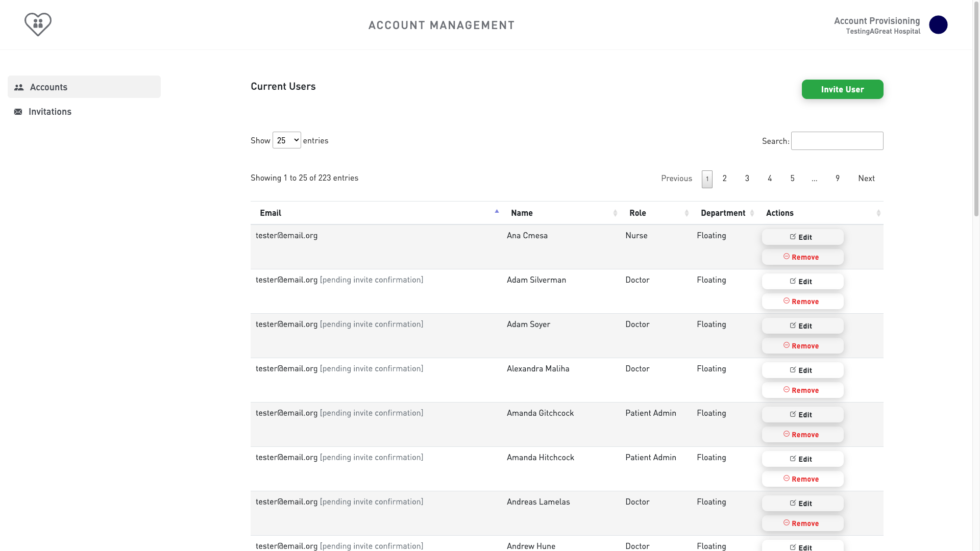This screenshot has height=551, width=980.
Task: Click the name Amanda Gitchcock
Action: tap(540, 413)
